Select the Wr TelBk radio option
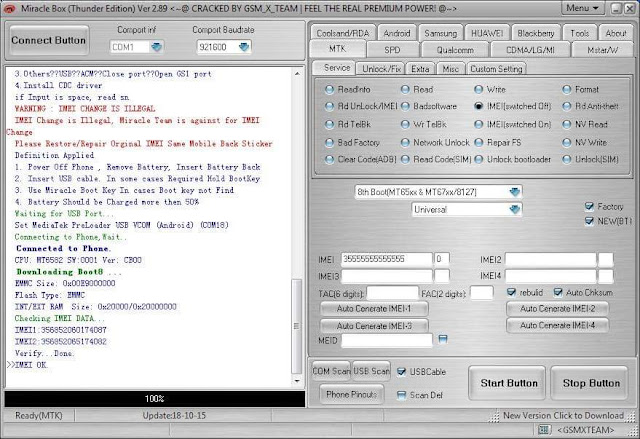640x439 pixels. [x=405, y=124]
